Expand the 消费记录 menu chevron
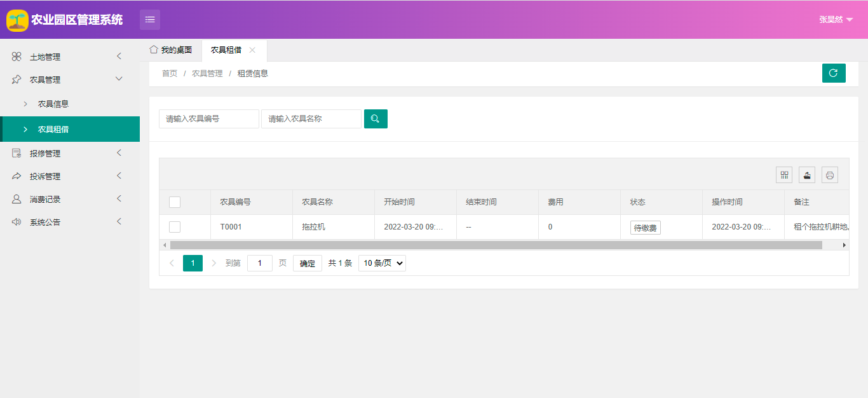Image resolution: width=868 pixels, height=398 pixels. pos(119,199)
